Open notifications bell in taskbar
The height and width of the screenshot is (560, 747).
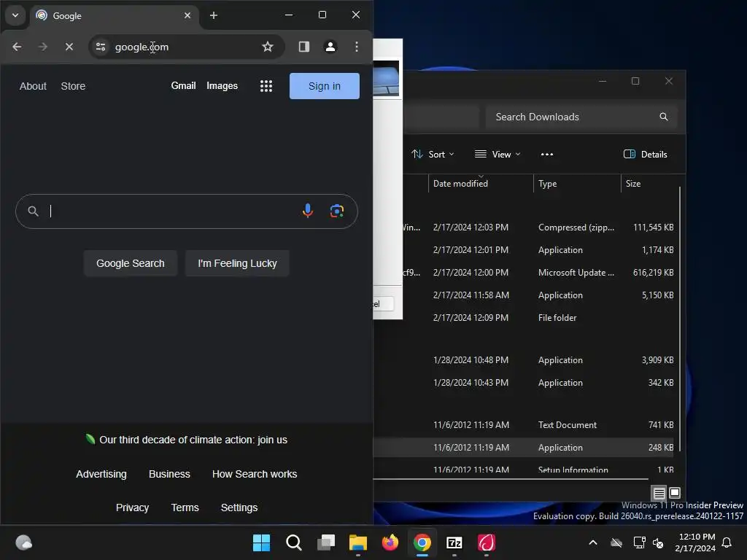click(727, 542)
